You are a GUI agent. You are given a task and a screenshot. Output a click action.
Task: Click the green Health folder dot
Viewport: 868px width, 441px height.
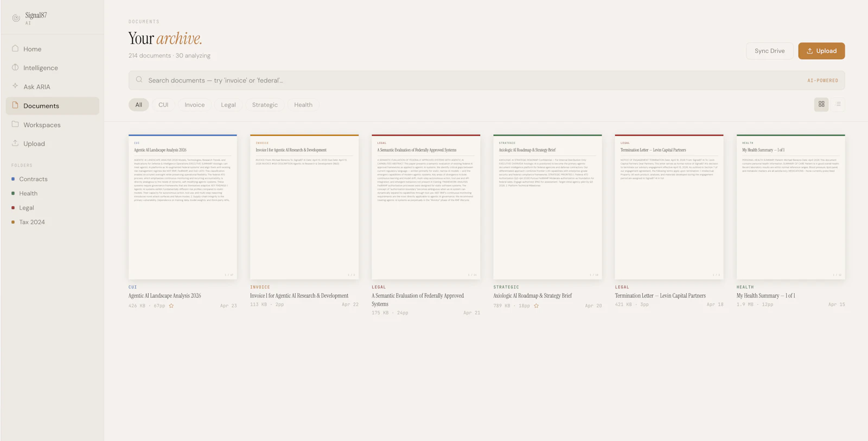tap(13, 193)
